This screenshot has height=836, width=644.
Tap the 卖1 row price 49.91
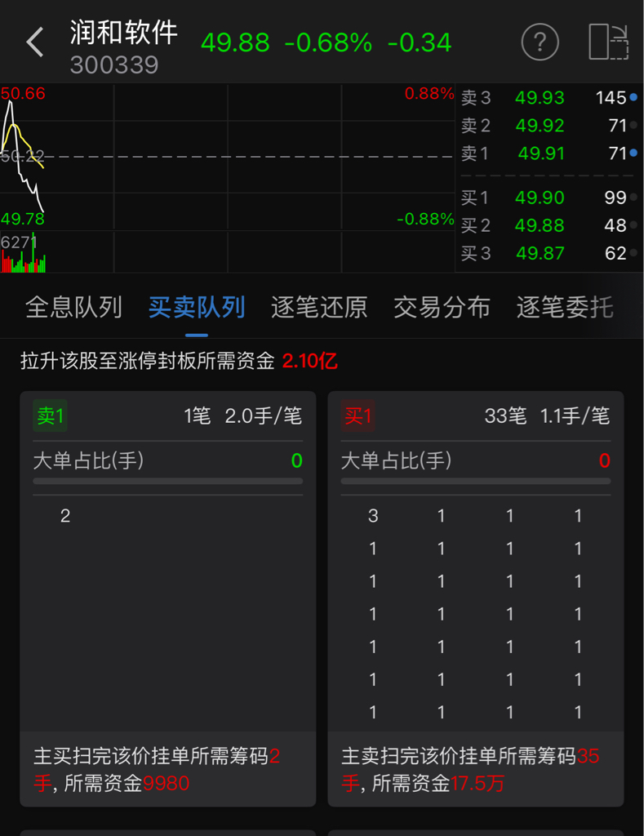pos(540,153)
